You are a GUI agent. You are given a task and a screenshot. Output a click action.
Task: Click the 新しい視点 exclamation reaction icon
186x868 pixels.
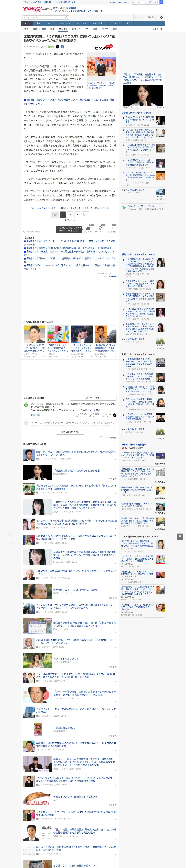pos(112,228)
